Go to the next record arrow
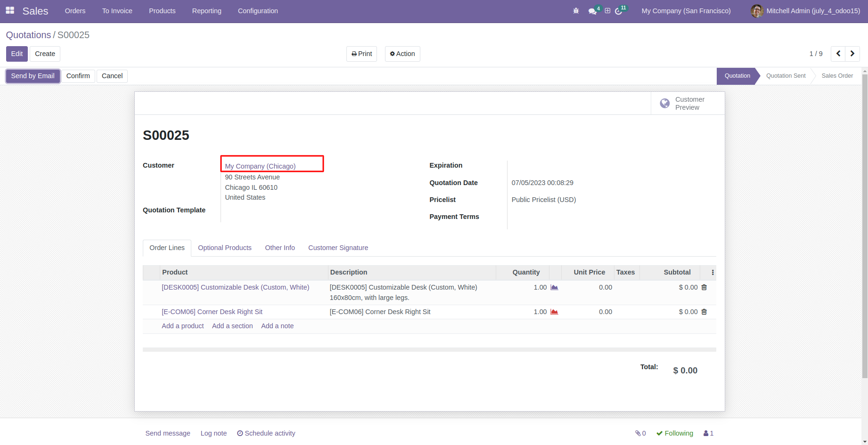The image size is (868, 445). 852,54
